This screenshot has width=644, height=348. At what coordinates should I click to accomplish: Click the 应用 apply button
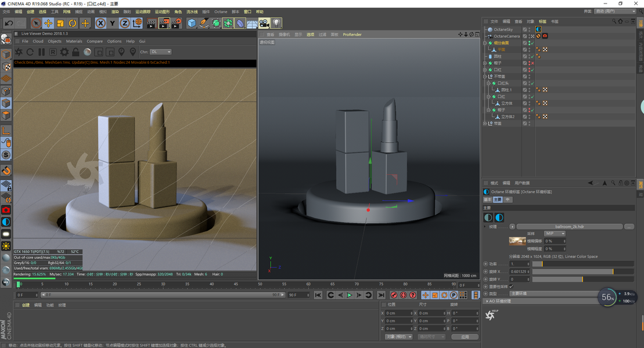click(465, 336)
